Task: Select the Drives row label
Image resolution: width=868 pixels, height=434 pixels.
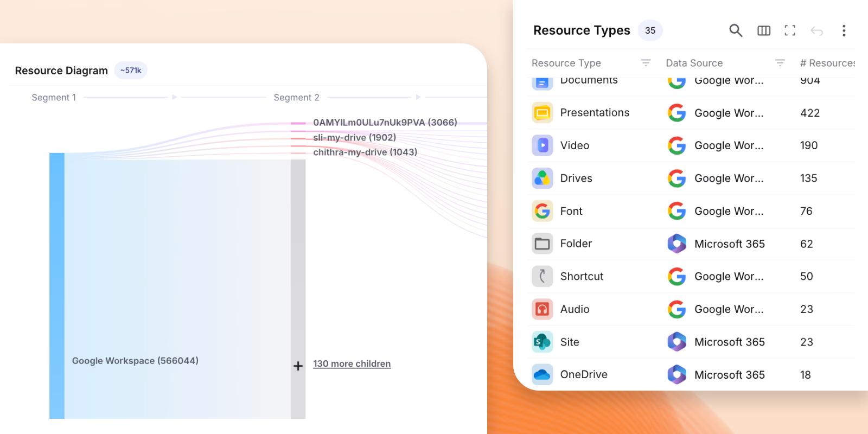Action: pos(576,178)
